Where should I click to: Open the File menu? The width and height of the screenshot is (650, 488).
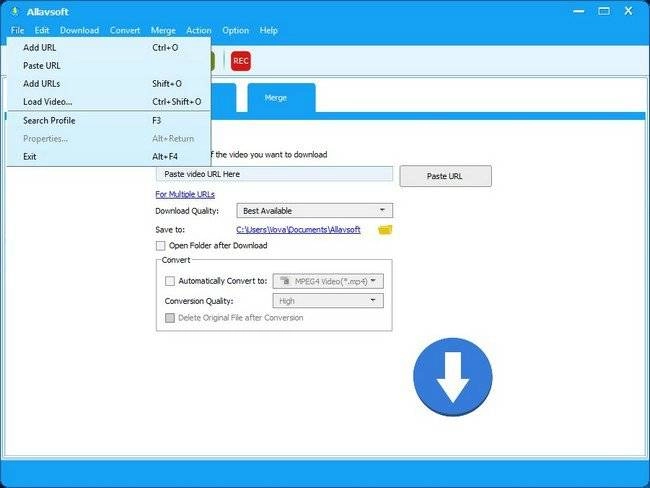point(17,30)
